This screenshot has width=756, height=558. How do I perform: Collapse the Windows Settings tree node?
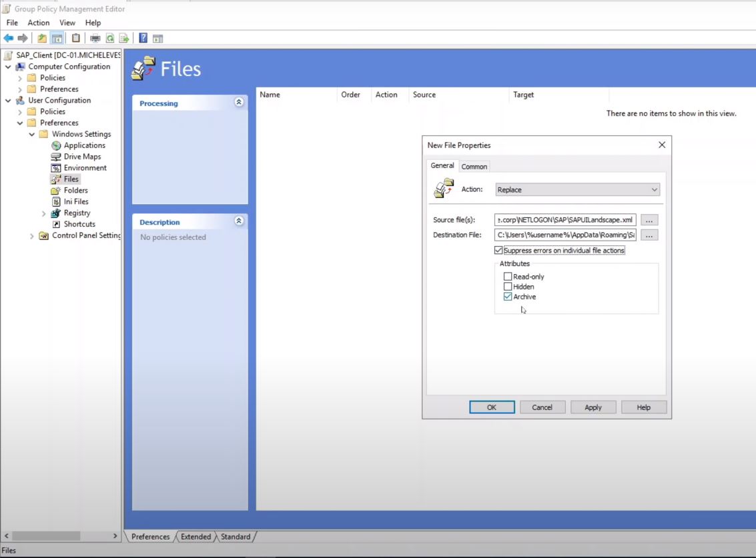coord(31,133)
